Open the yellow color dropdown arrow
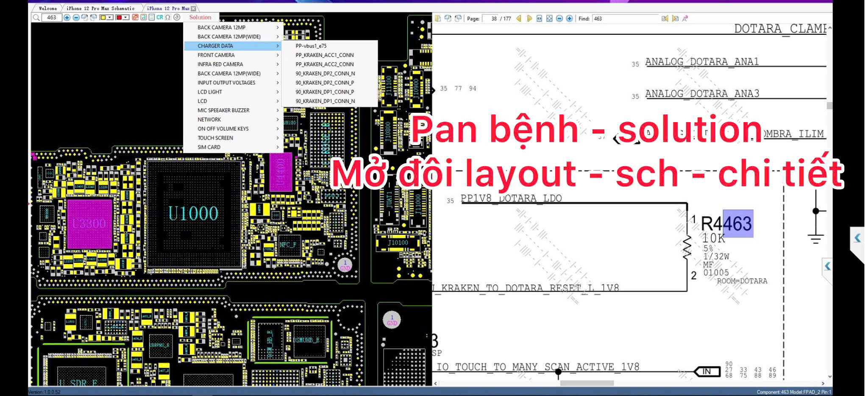Image resolution: width=868 pixels, height=396 pixels. (110, 17)
